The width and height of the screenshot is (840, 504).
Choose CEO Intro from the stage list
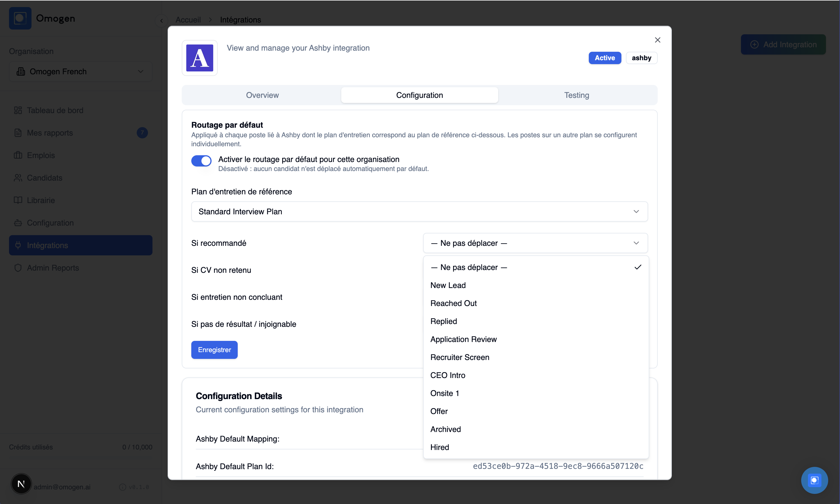536,375
